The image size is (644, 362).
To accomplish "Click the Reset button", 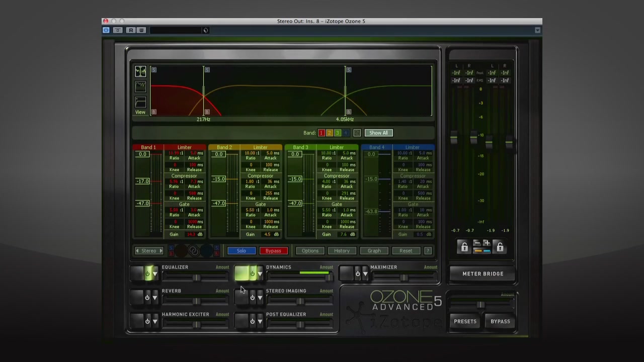I will [x=406, y=250].
